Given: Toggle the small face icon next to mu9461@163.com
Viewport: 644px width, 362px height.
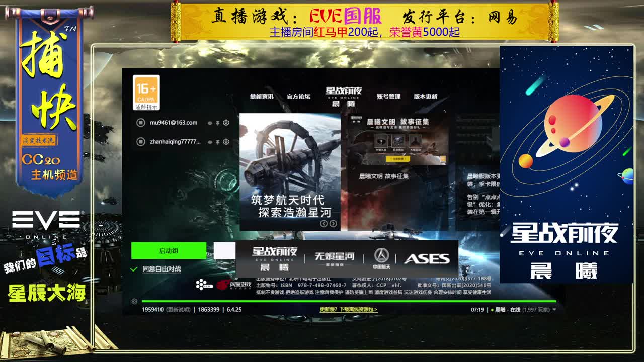Looking at the screenshot, I should [210, 123].
